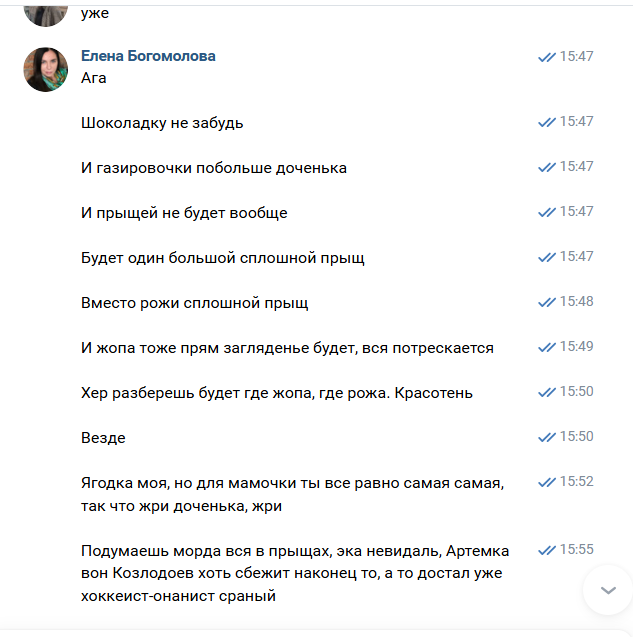Open Елена Богомолова's profile avatar
Viewport: 633px width, 637px height.
(x=46, y=69)
